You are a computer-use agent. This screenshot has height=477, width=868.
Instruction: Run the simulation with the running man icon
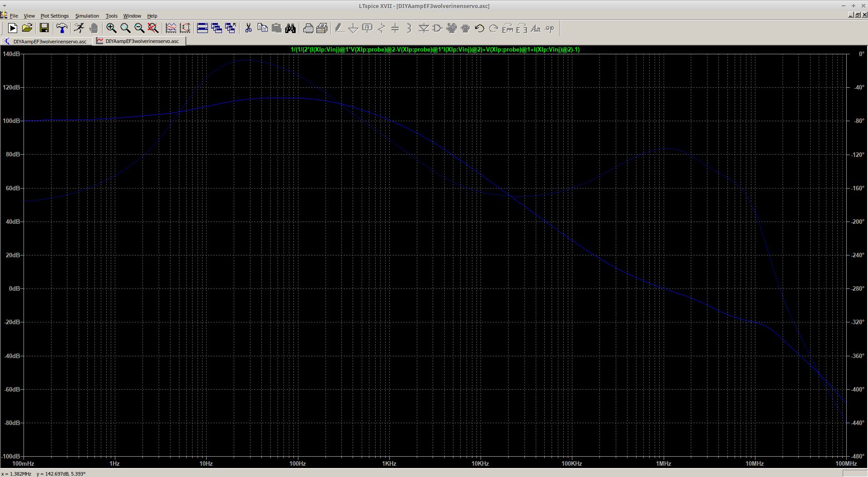[x=79, y=28]
